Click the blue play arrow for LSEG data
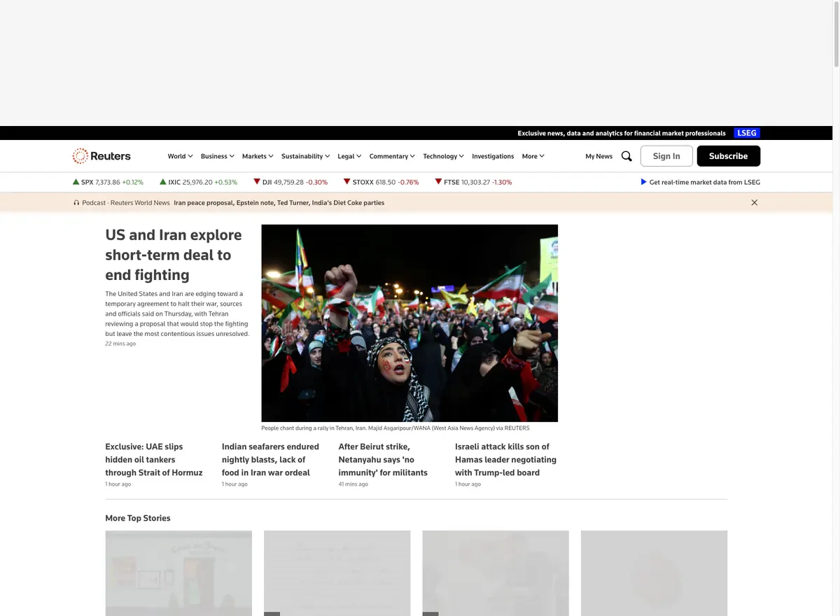The image size is (840, 616). [643, 182]
